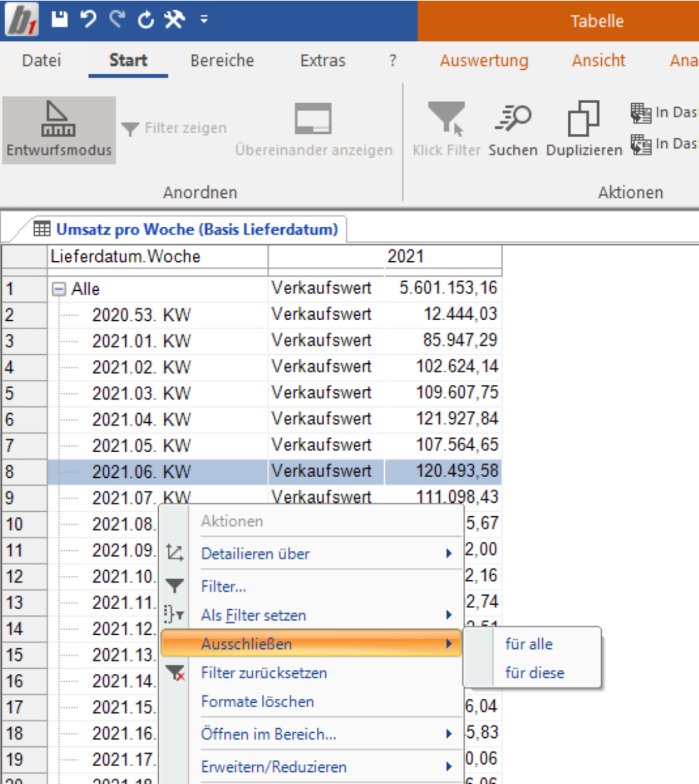This screenshot has width=699, height=784.
Task: Click value 107.564,65
Action: 457,445
